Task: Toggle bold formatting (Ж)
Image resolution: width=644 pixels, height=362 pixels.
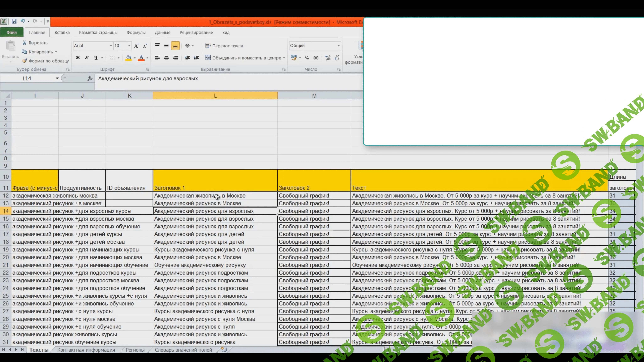Action: point(78,58)
